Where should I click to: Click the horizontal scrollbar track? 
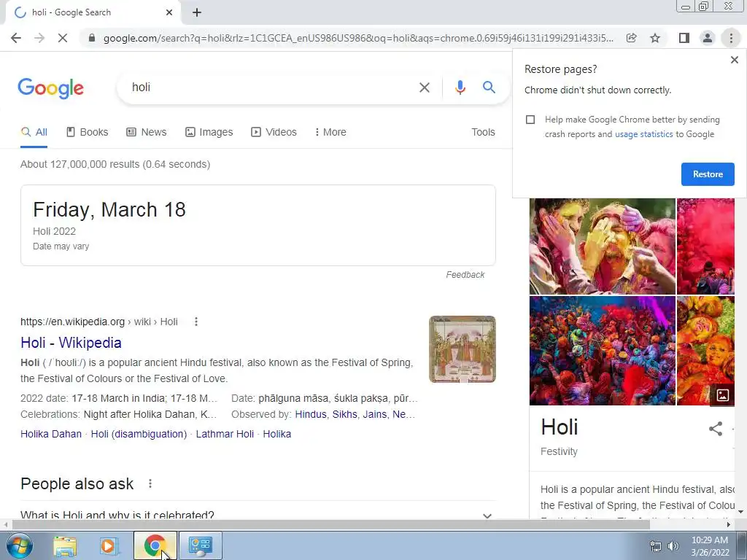[x=366, y=525]
